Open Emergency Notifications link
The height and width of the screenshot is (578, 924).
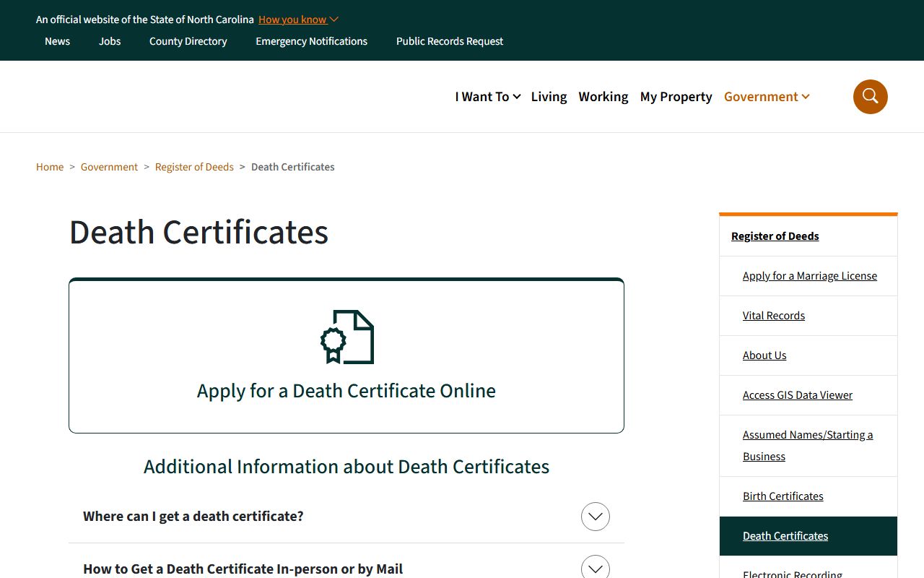click(312, 41)
